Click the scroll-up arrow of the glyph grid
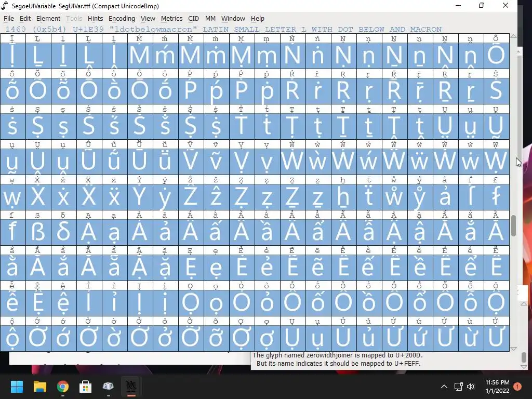 pyautogui.click(x=513, y=36)
